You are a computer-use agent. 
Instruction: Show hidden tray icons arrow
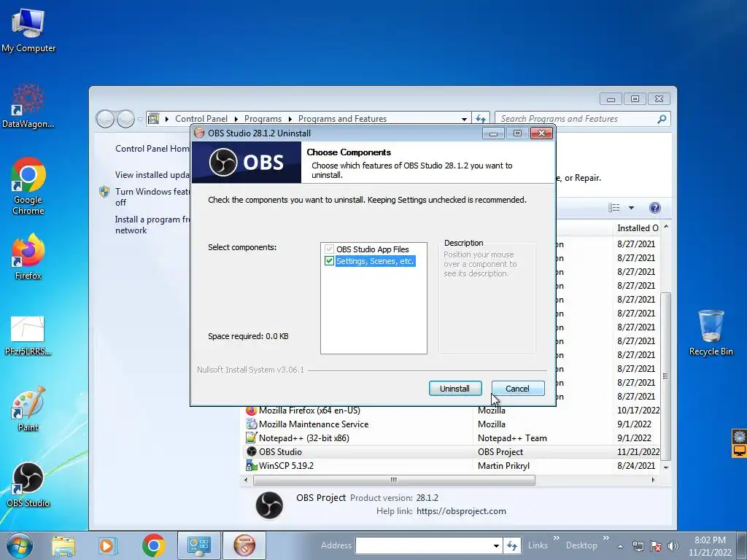click(620, 546)
